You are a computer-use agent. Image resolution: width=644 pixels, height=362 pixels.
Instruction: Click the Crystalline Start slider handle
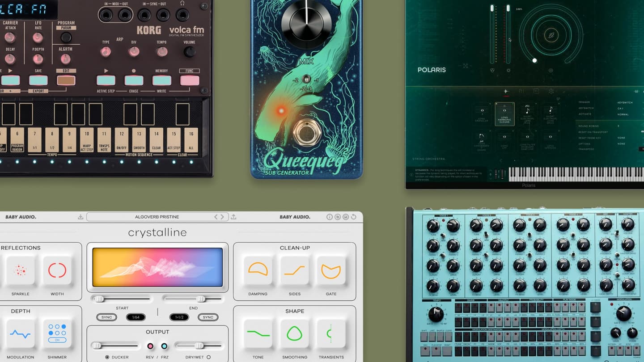tap(99, 299)
